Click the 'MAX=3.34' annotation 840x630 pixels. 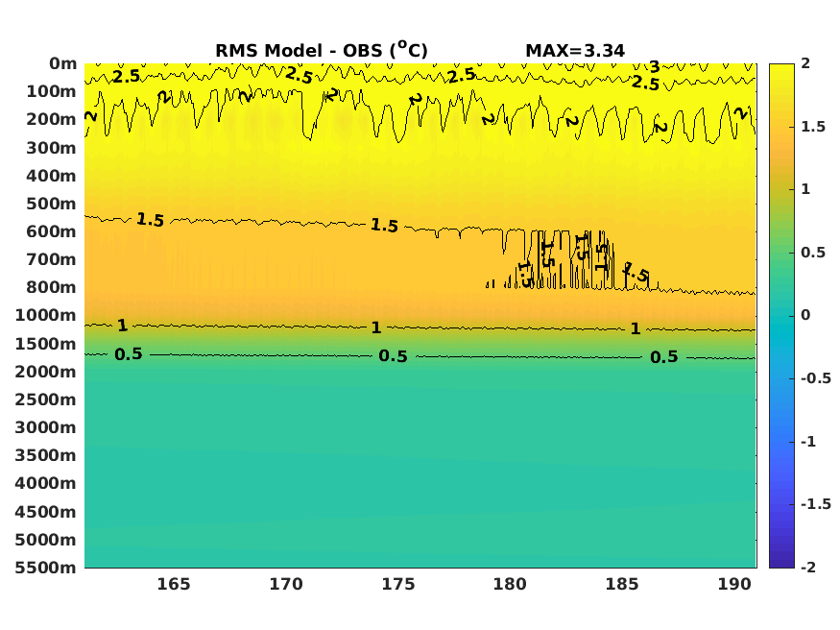tap(575, 51)
